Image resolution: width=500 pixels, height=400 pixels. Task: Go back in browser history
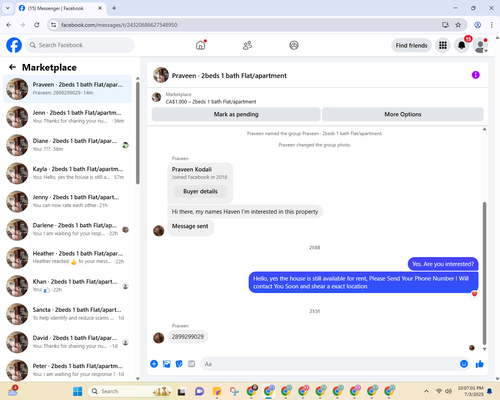(x=9, y=25)
